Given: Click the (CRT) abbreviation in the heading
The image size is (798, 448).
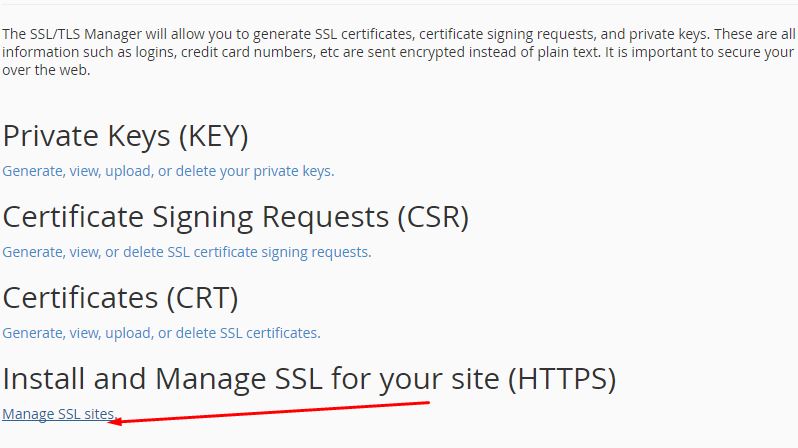Looking at the screenshot, I should click(x=203, y=298).
